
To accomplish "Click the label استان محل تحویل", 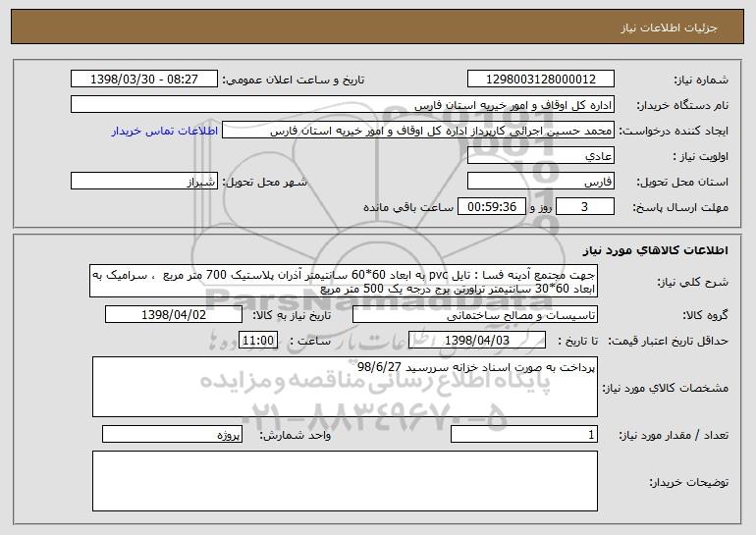I will point(682,183).
